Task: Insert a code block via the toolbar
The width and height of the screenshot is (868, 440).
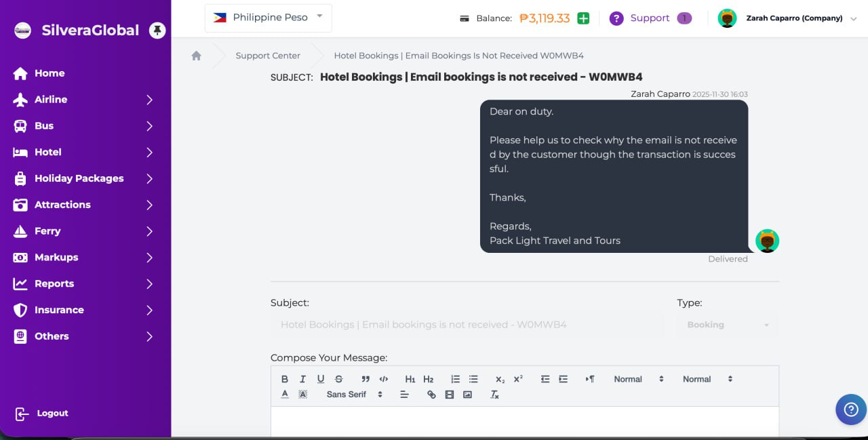Action: tap(384, 379)
